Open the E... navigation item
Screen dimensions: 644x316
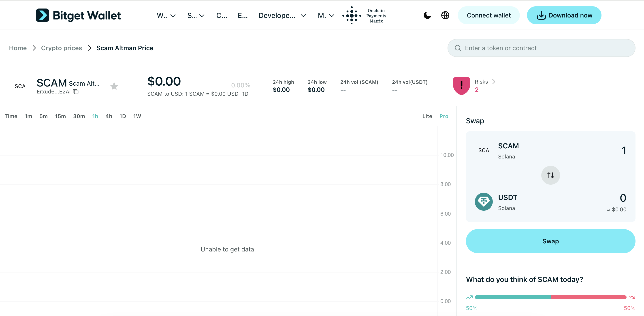pyautogui.click(x=243, y=15)
